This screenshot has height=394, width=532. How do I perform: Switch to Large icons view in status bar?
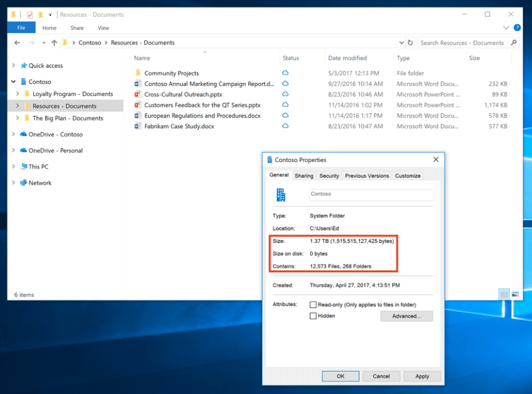pos(515,294)
